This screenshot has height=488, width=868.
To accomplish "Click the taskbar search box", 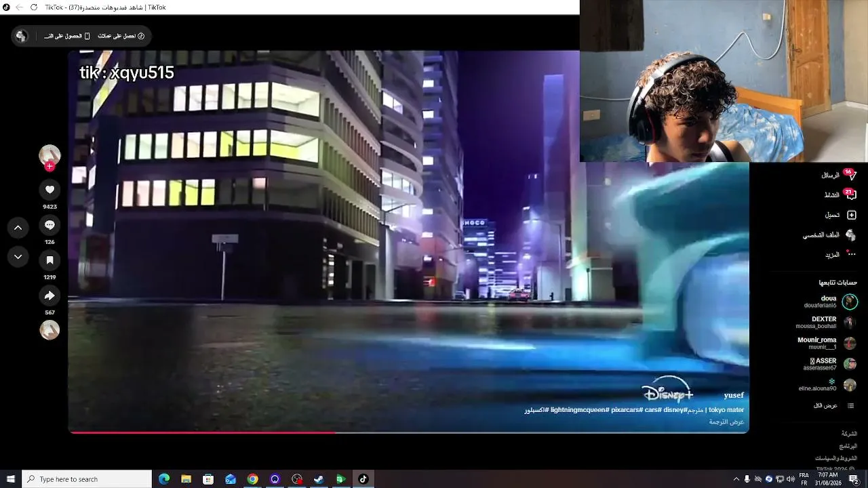I will pyautogui.click(x=87, y=479).
